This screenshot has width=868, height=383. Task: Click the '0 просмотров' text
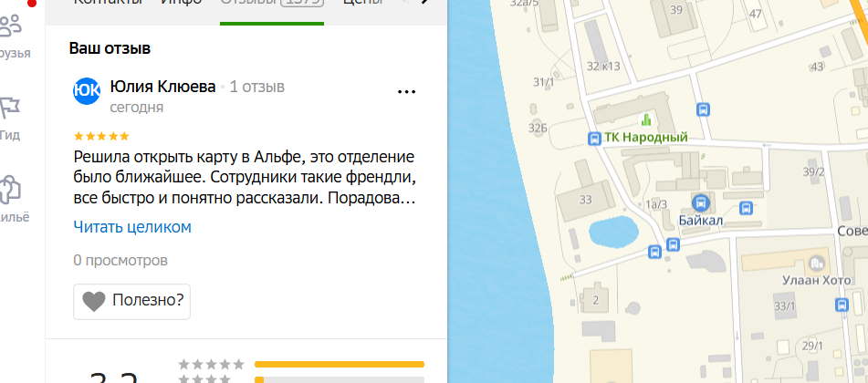120,260
